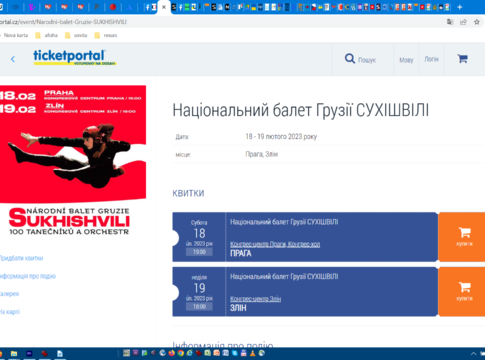Open Nová karta bookmark
This screenshot has width=485, height=360.
pyautogui.click(x=15, y=35)
